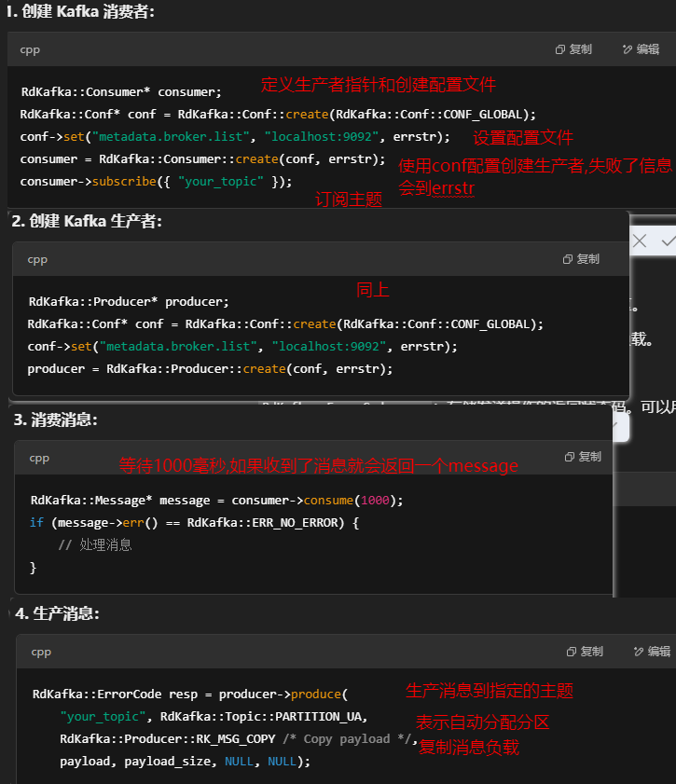This screenshot has height=784, width=676.
Task: Click the 'RdKafka::ErrorCode resp' code line
Action: click(x=190, y=695)
